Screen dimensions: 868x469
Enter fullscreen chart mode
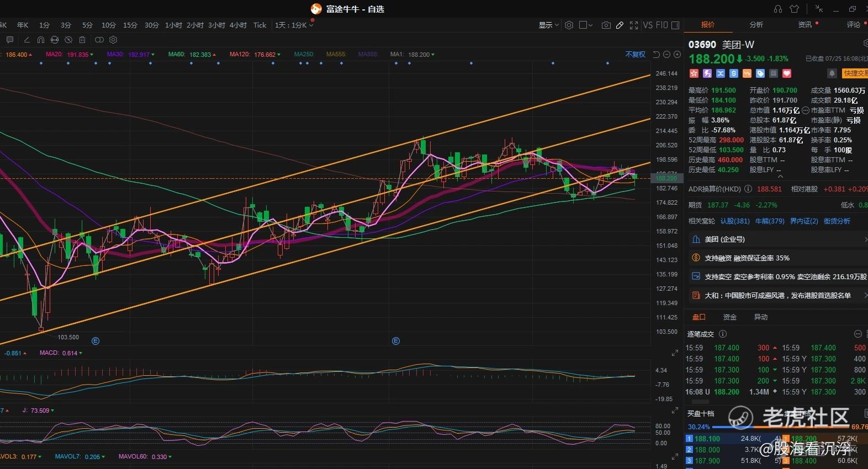[634, 25]
